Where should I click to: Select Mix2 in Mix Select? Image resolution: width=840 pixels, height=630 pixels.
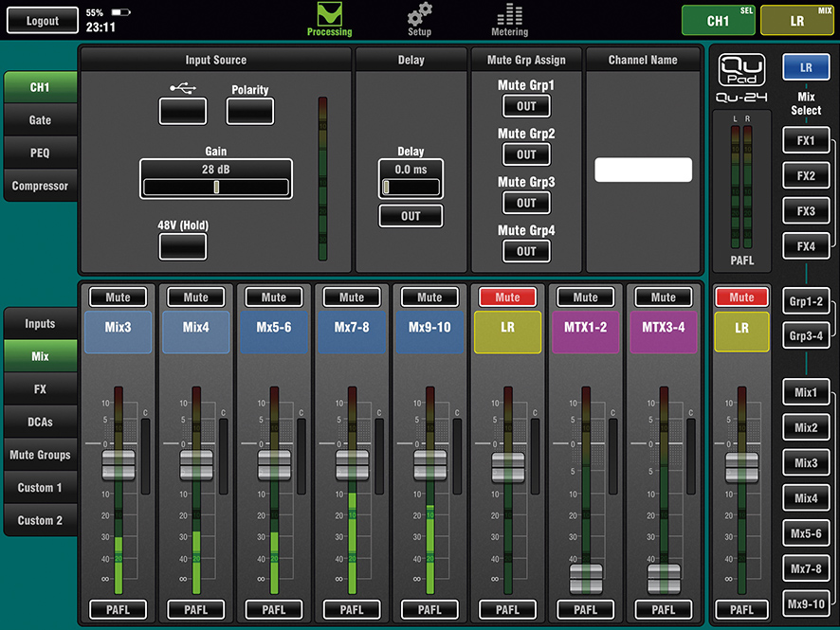(806, 427)
